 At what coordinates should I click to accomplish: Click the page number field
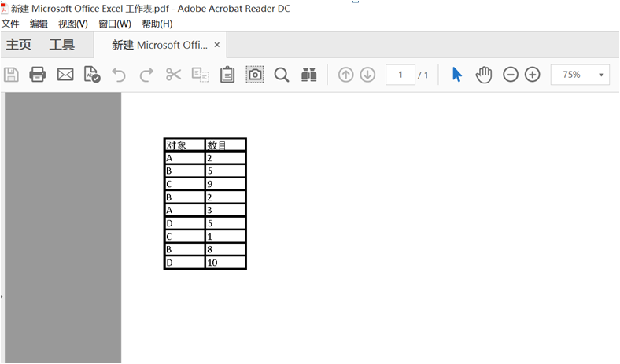400,75
